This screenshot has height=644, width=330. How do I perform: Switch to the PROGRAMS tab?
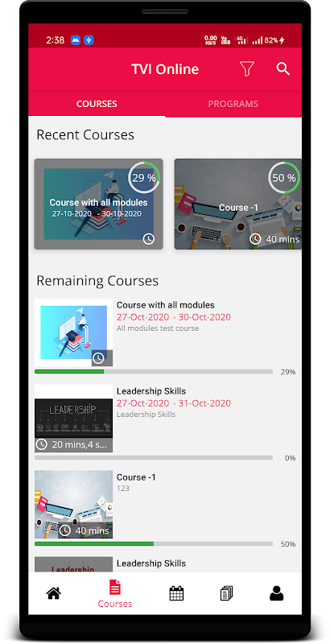pos(233,104)
